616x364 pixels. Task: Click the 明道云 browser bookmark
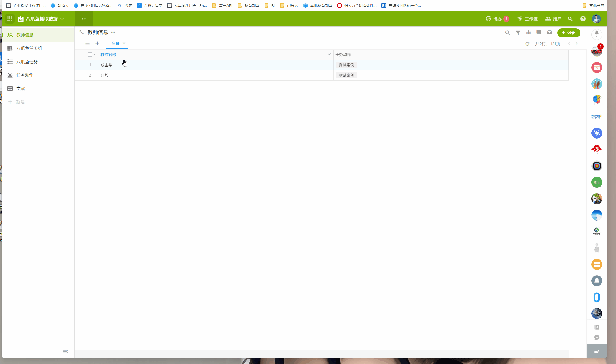[x=60, y=5]
